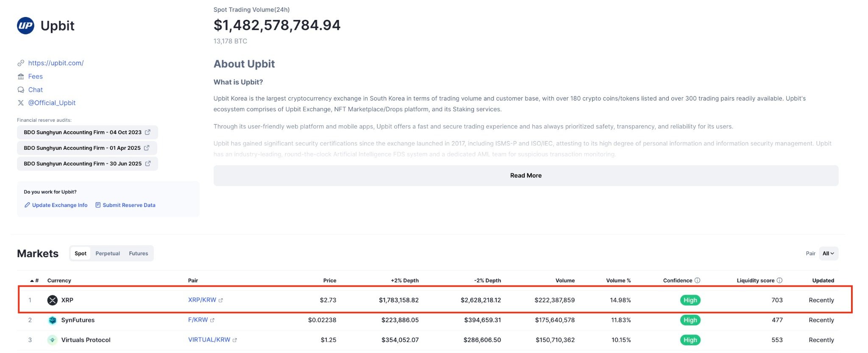Screen dimensions: 868x353
Task: Click the Virtuals Protocol currency name
Action: click(86, 340)
